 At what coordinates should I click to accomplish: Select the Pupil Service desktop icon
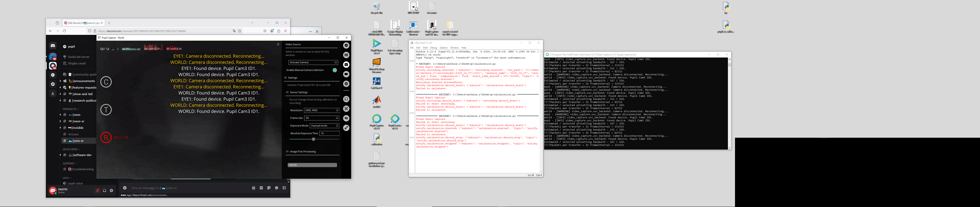(x=395, y=122)
